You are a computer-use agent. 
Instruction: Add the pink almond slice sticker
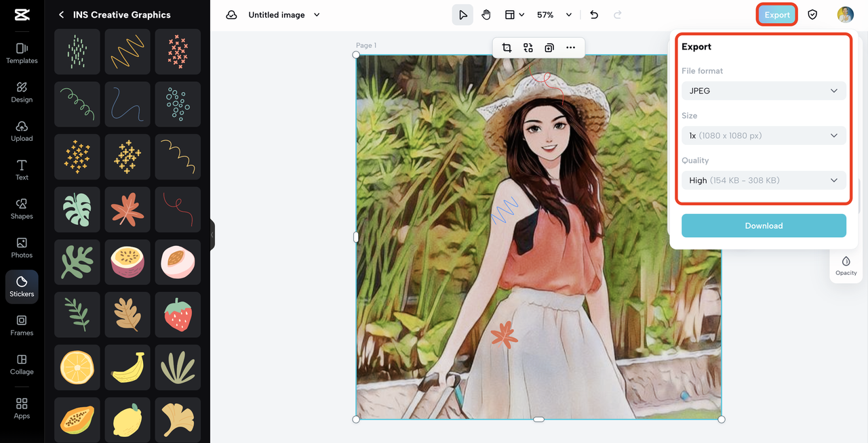(178, 262)
